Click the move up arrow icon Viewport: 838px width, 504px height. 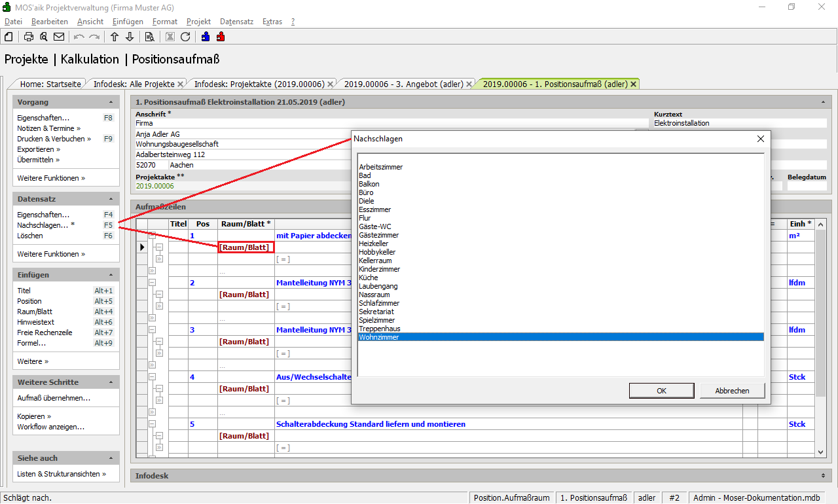click(115, 37)
